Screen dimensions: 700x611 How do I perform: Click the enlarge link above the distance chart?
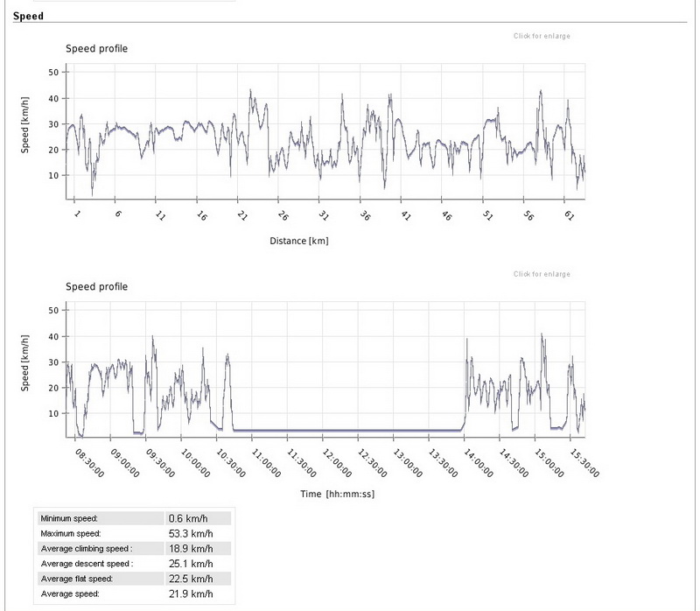tap(542, 36)
